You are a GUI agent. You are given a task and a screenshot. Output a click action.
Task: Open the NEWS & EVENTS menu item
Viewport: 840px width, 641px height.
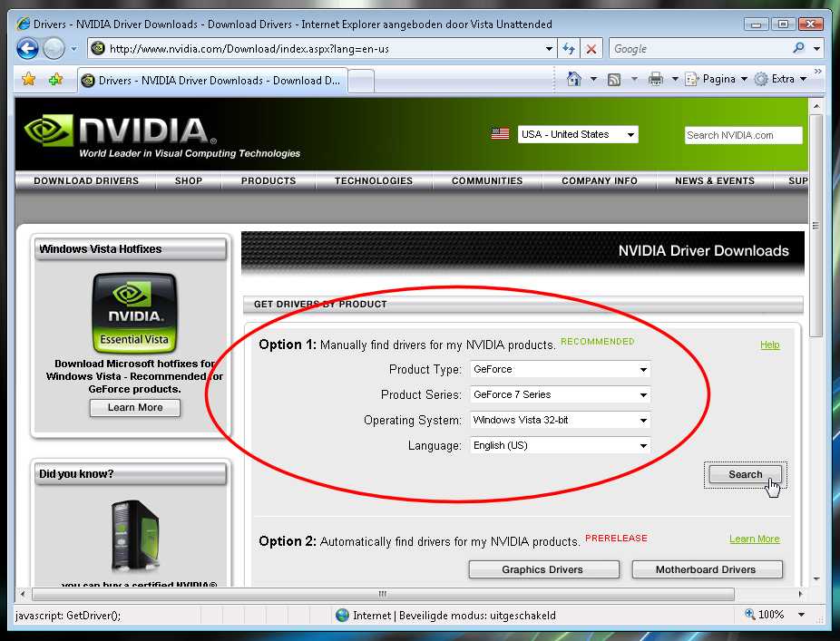coord(715,181)
